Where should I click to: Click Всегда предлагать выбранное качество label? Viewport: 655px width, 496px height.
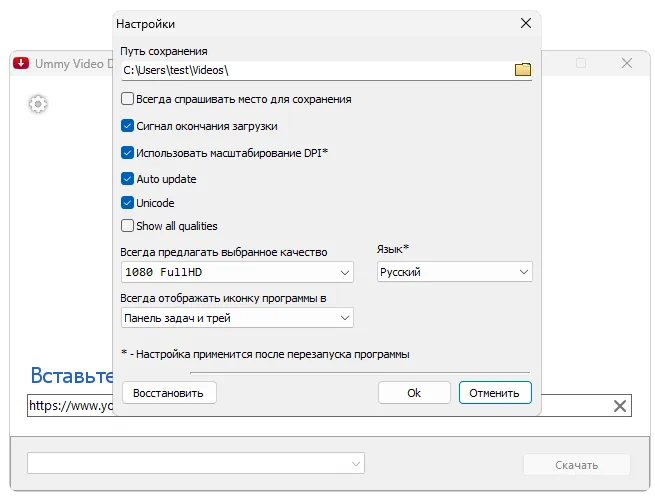pos(223,252)
